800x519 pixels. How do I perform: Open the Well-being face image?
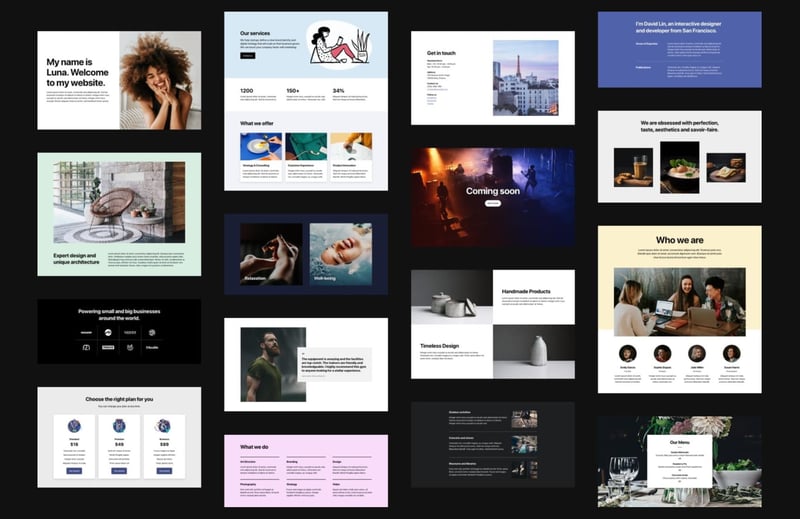click(341, 254)
